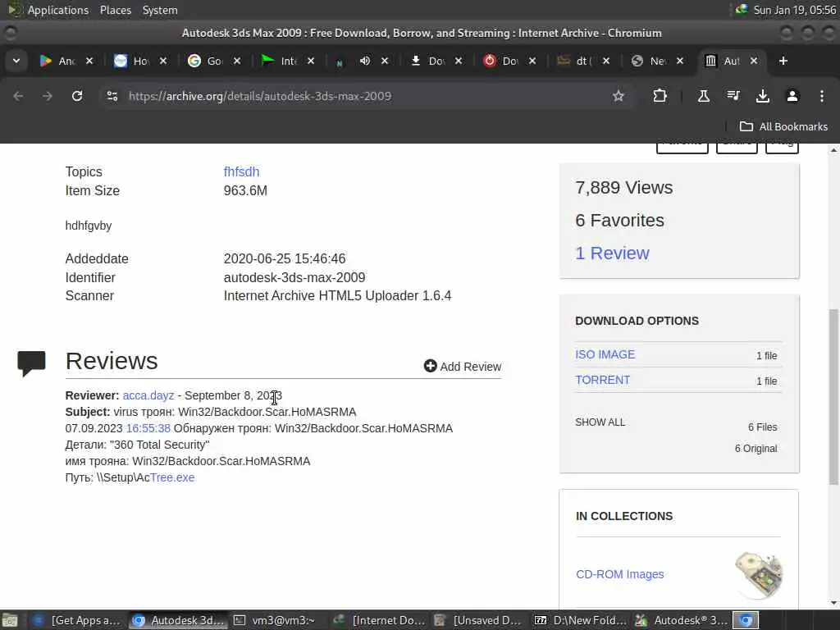This screenshot has height=630, width=840.
Task: Click the 16:55:38 timestamp link
Action: tap(148, 428)
